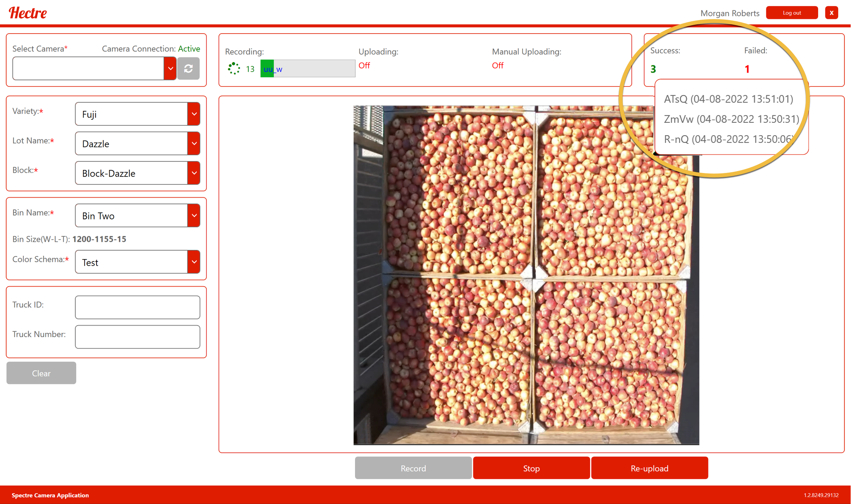Click the recording progress bar
The height and width of the screenshot is (504, 851).
point(307,69)
